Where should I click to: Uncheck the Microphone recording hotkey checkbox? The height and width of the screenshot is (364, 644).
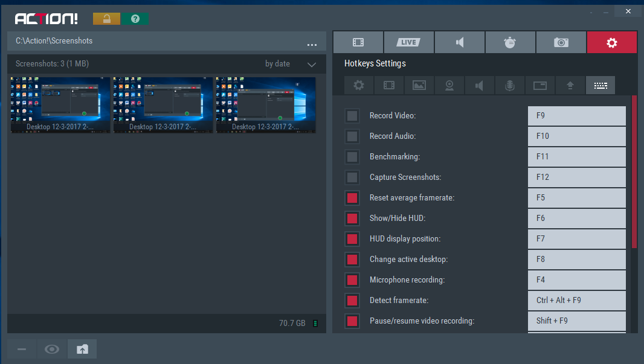point(352,280)
